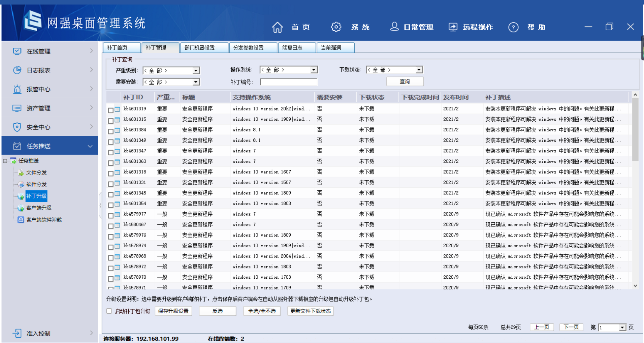Click the 任务推送 root folder icon in tree

coord(13,161)
